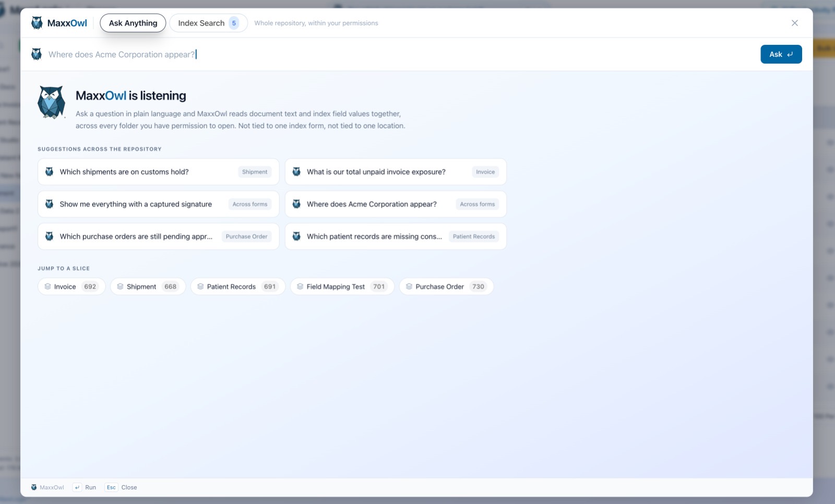Pick suggestion about captured signature
The height and width of the screenshot is (504, 835).
159,204
